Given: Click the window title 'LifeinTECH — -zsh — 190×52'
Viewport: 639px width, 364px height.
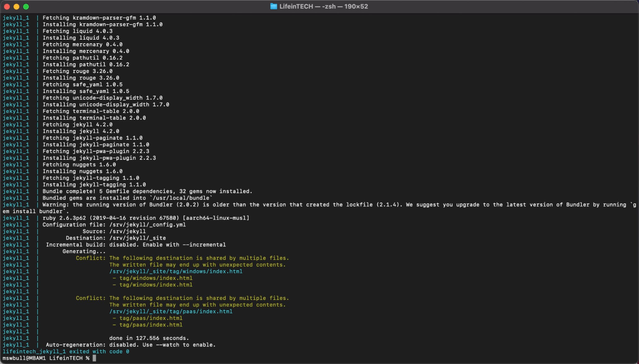Looking at the screenshot, I should click(x=324, y=7).
